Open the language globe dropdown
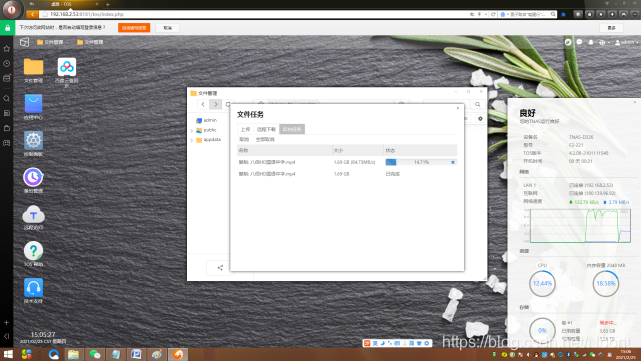The image size is (641, 361). pyautogui.click(x=604, y=42)
